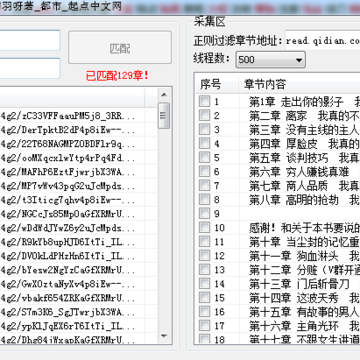Viewport: 360px width, 360px height.
Task: Click the URL list scrollbar thumb
Action: [x=164, y=116]
